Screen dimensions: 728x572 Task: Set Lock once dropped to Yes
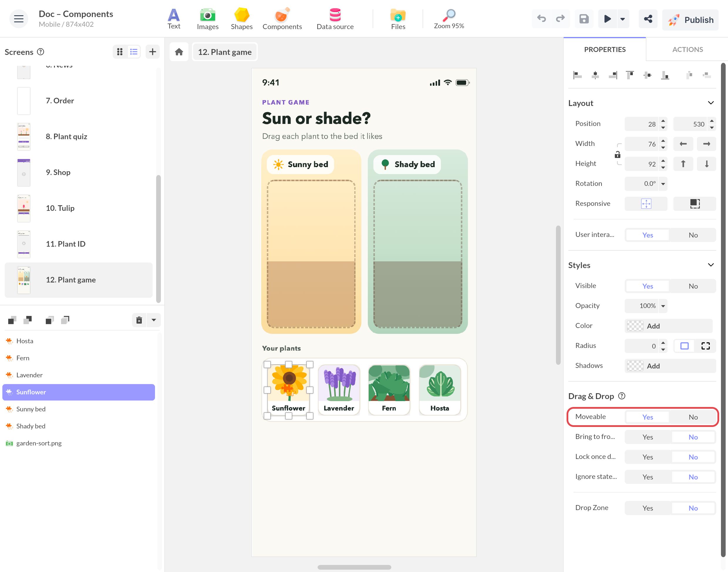click(x=648, y=457)
